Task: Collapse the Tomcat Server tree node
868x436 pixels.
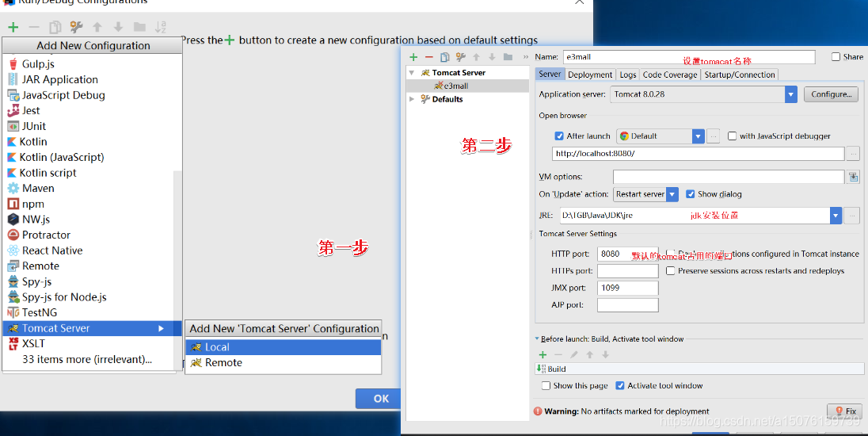Action: 411,73
